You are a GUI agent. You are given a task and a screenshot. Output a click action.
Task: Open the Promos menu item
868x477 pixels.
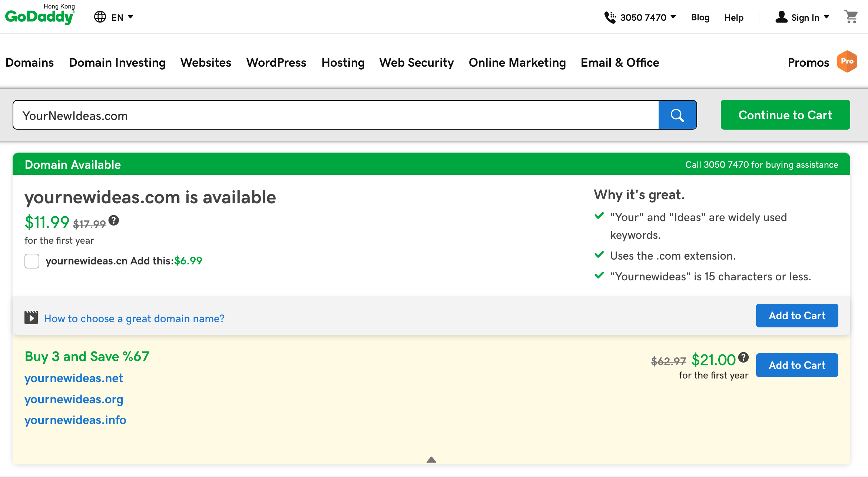(808, 63)
